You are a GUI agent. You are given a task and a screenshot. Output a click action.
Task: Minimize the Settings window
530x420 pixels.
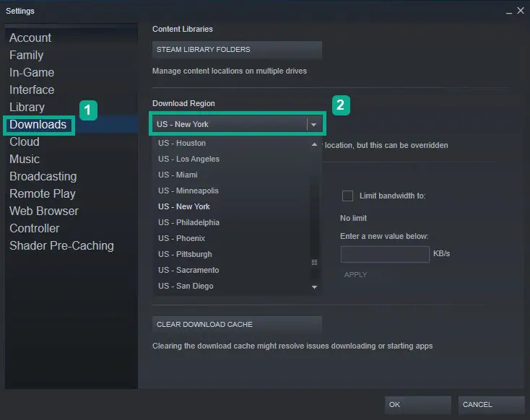pyautogui.click(x=509, y=12)
